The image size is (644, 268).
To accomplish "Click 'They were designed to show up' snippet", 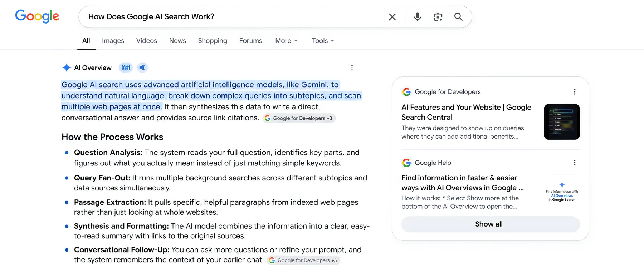I will 463,132.
